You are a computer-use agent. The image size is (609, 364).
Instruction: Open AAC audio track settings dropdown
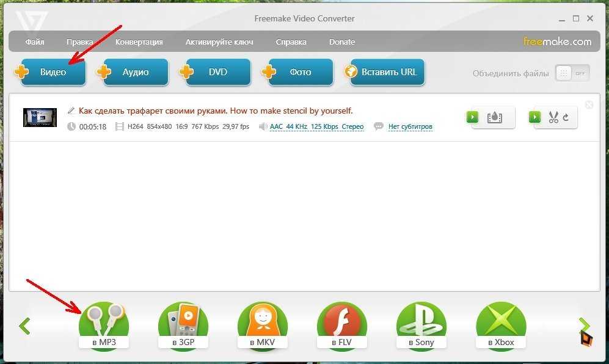(316, 127)
